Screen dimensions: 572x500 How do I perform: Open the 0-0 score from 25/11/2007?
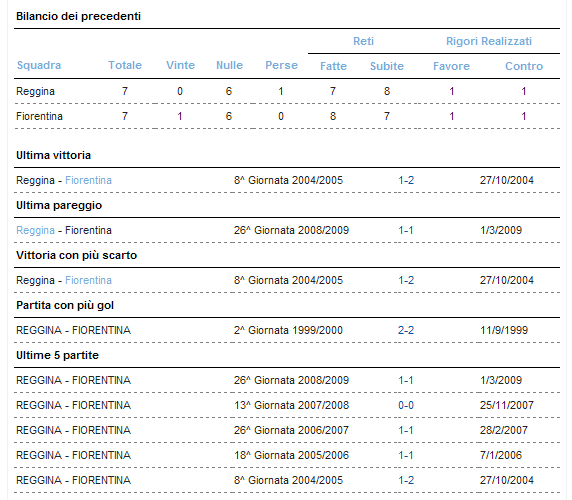[x=406, y=405]
